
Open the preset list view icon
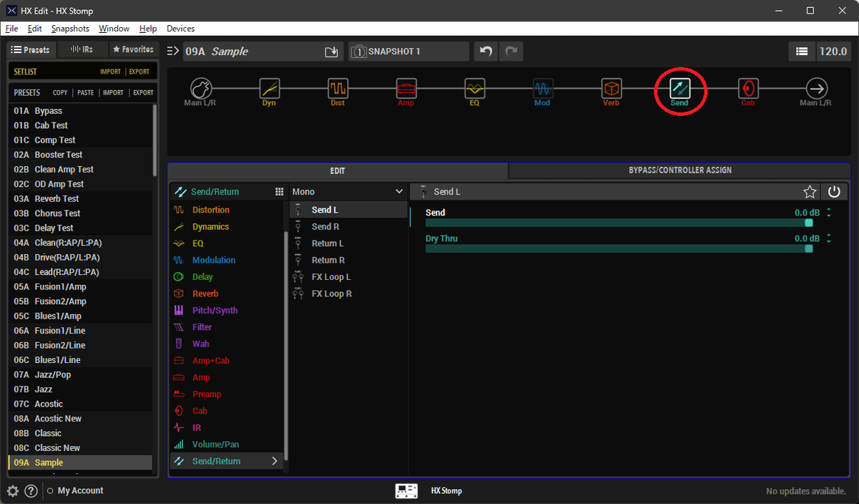[802, 52]
